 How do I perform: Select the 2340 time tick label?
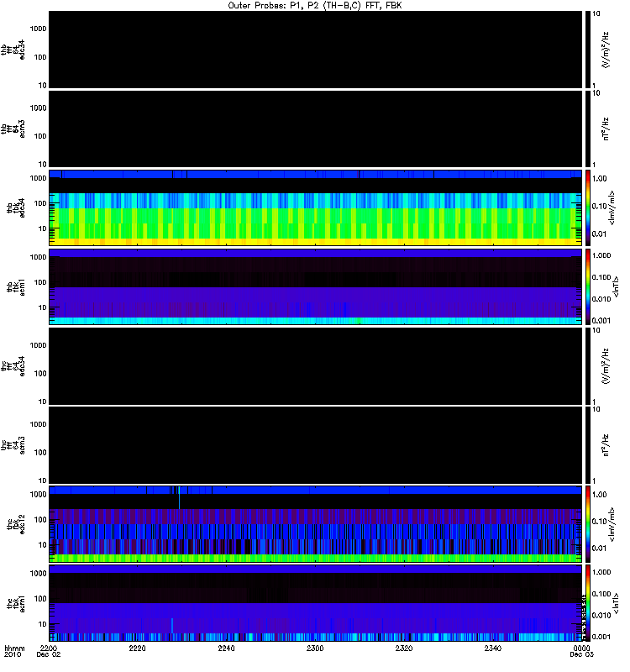pyautogui.click(x=493, y=648)
